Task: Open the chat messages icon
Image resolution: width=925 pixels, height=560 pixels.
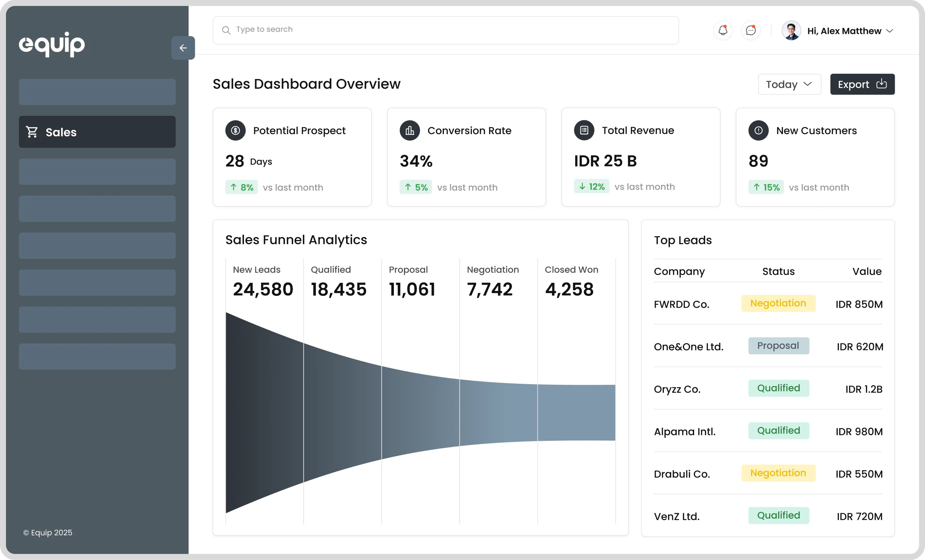Action: click(750, 31)
